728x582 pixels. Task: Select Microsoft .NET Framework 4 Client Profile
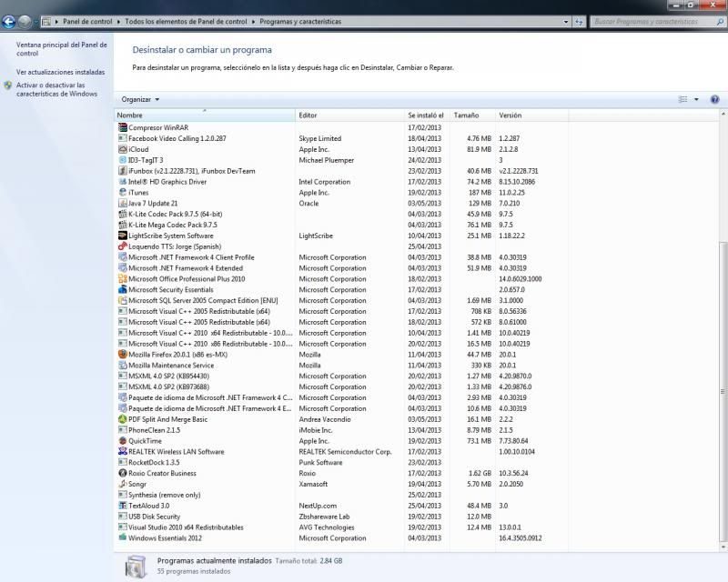(341, 257)
